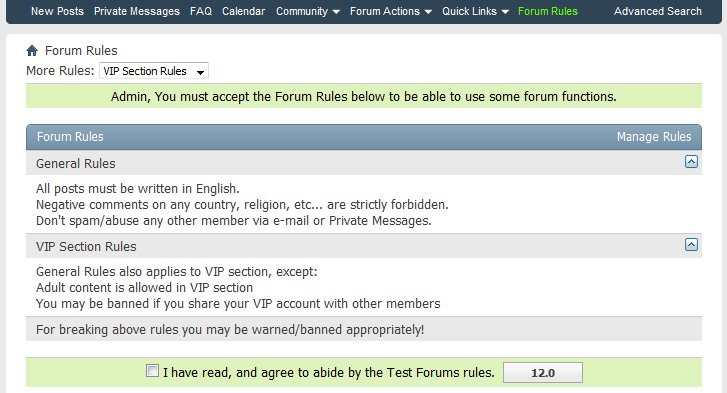Click the Manage Rules link
The image size is (727, 393).
654,137
